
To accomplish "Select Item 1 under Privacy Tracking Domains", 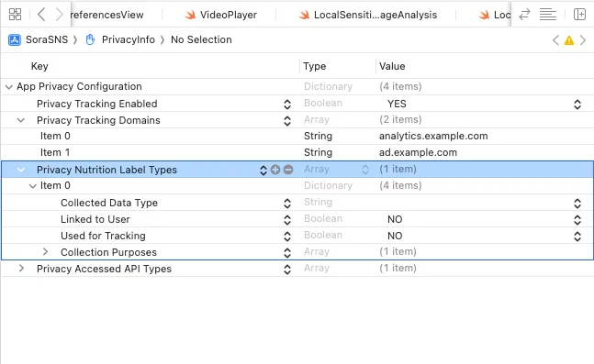I will point(55,152).
